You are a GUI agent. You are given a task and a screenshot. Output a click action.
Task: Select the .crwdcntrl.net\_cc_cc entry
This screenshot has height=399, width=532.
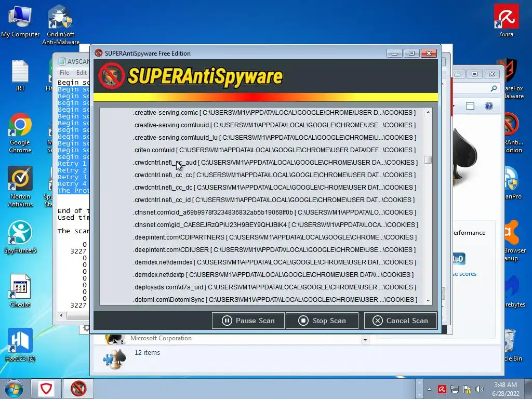274,175
